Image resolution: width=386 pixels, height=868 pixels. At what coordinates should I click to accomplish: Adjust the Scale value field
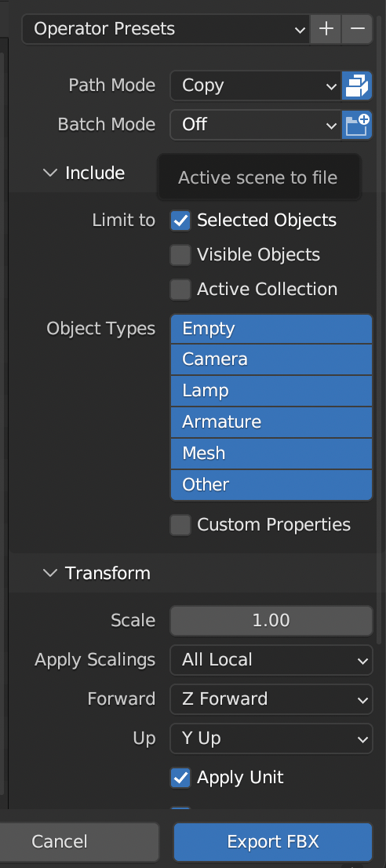(x=271, y=621)
